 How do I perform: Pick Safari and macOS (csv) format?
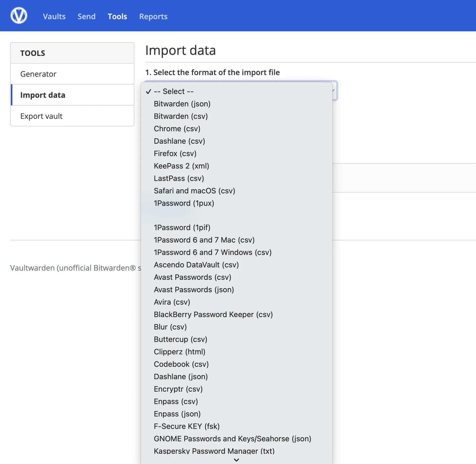(194, 191)
